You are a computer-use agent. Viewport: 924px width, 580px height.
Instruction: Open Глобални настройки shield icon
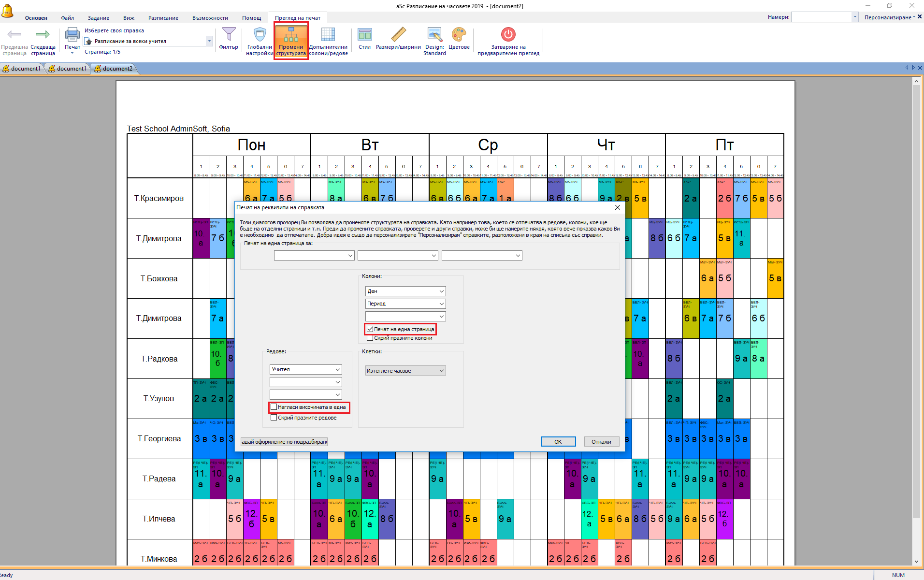(260, 34)
